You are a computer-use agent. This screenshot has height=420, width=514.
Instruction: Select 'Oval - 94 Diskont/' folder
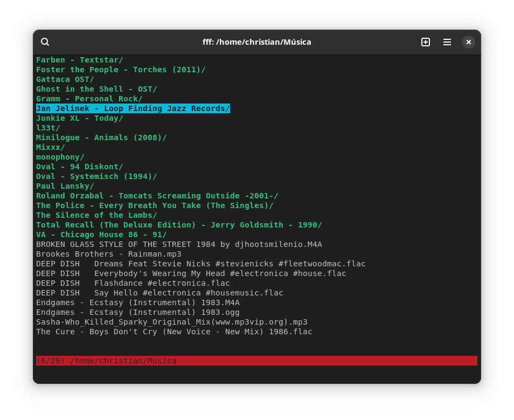[x=80, y=167]
